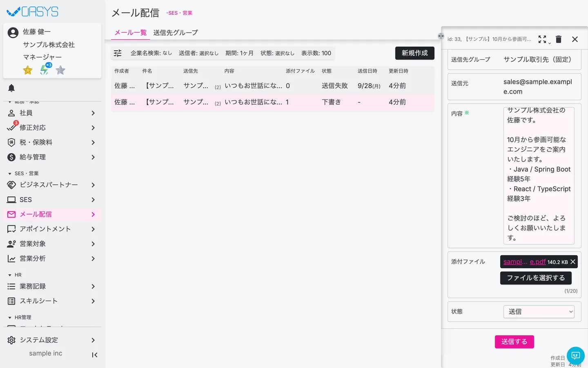The width and height of the screenshot is (588, 368).
Task: Open the 状態 dropdown set to 送信
Action: click(539, 312)
